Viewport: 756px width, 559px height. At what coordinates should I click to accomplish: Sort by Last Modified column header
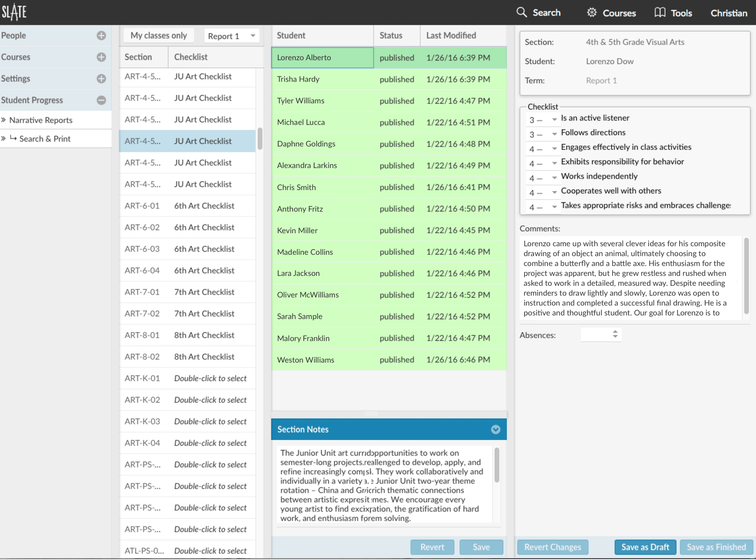463,35
